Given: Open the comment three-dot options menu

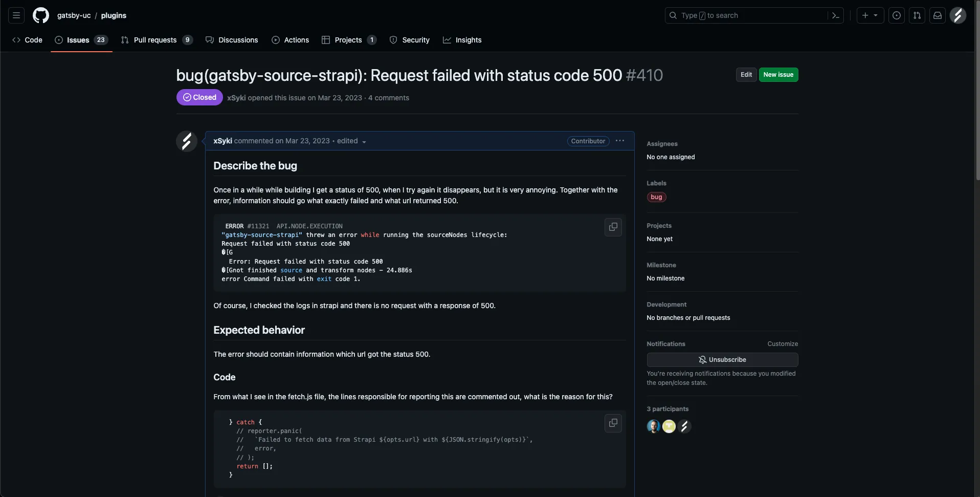Looking at the screenshot, I should click(x=620, y=141).
